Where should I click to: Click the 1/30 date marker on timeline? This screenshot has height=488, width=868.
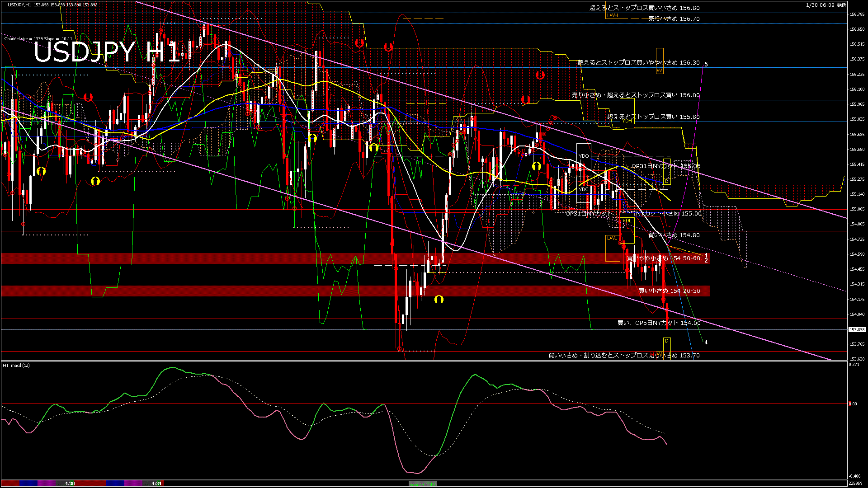click(x=70, y=483)
